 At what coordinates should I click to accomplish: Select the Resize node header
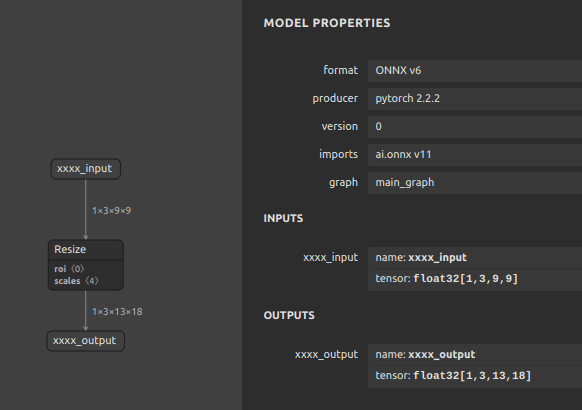[86, 250]
